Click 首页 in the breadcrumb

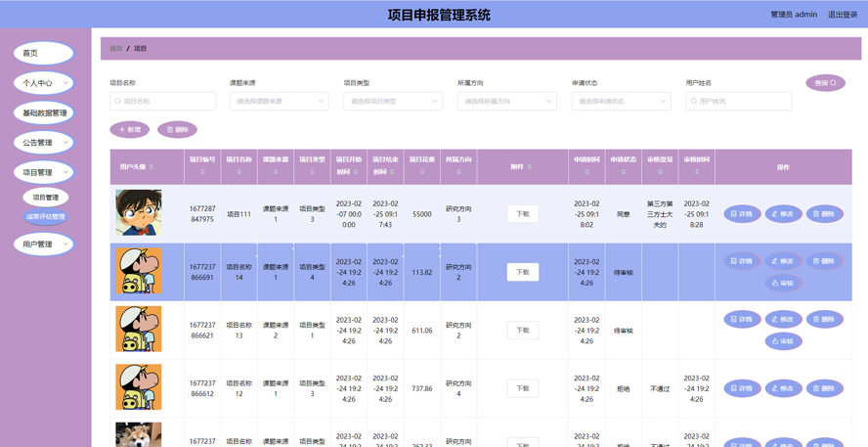click(116, 49)
